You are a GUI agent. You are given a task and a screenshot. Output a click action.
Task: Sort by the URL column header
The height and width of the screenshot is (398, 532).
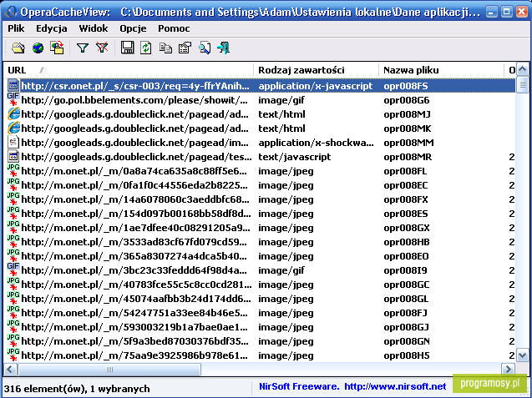129,70
